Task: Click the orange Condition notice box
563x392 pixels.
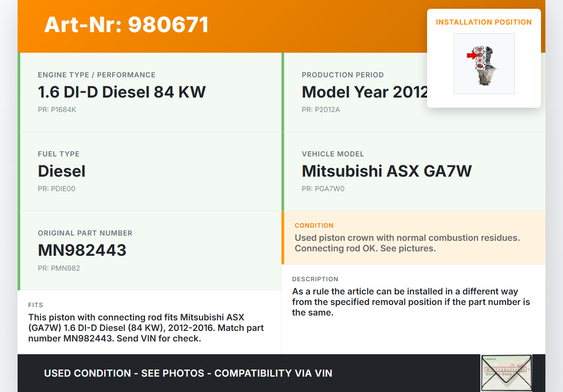Action: coord(413,238)
